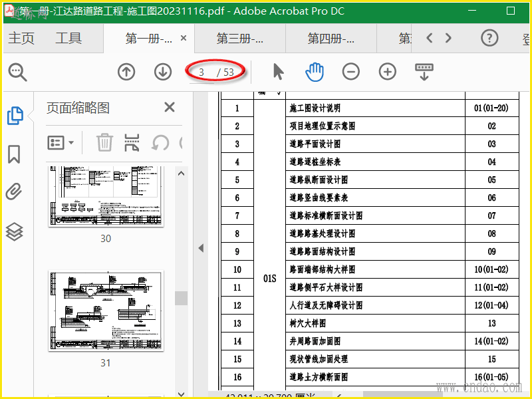Viewport: 532px width, 399px height.
Task: Open thumbnail panel options menu
Action: (x=61, y=142)
